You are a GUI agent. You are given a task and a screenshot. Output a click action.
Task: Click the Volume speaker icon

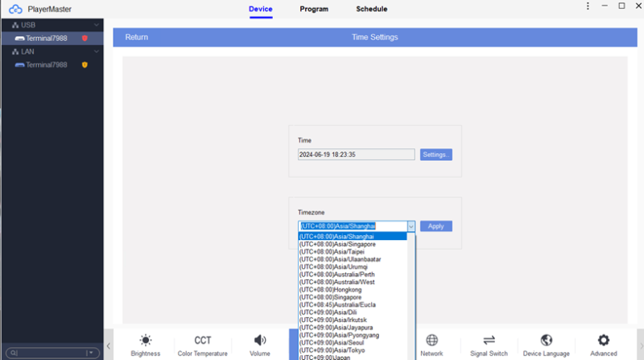tap(260, 344)
